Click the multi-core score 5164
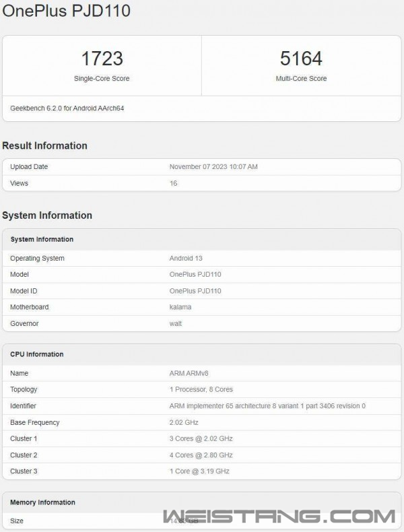The height and width of the screenshot is (532, 404). coord(301,59)
